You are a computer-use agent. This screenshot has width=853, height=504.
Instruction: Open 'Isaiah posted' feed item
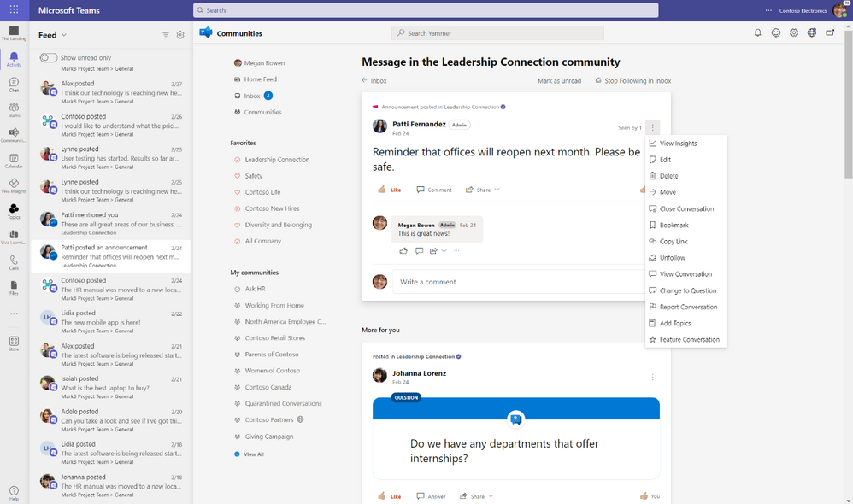pyautogui.click(x=111, y=387)
